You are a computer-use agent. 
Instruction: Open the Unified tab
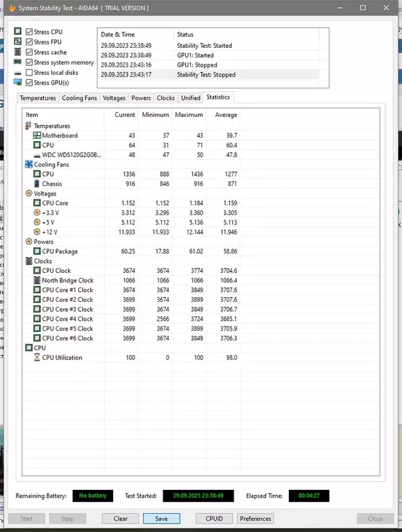190,97
